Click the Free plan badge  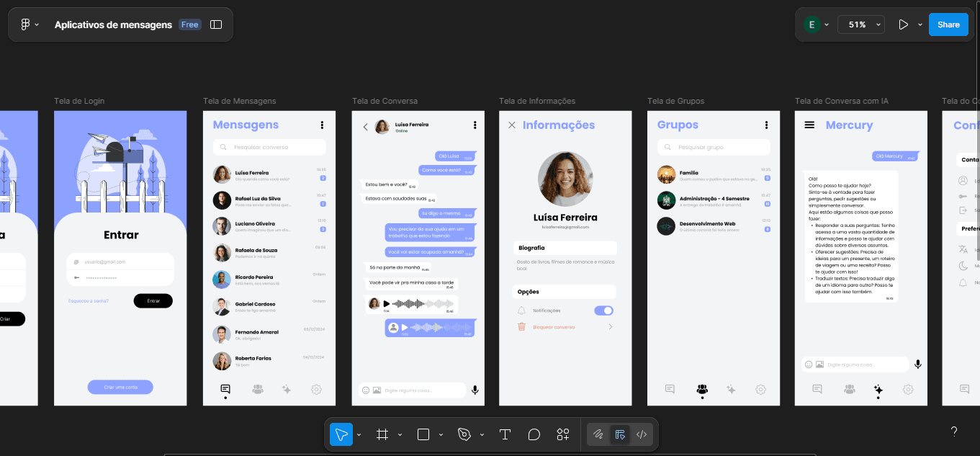click(x=190, y=24)
